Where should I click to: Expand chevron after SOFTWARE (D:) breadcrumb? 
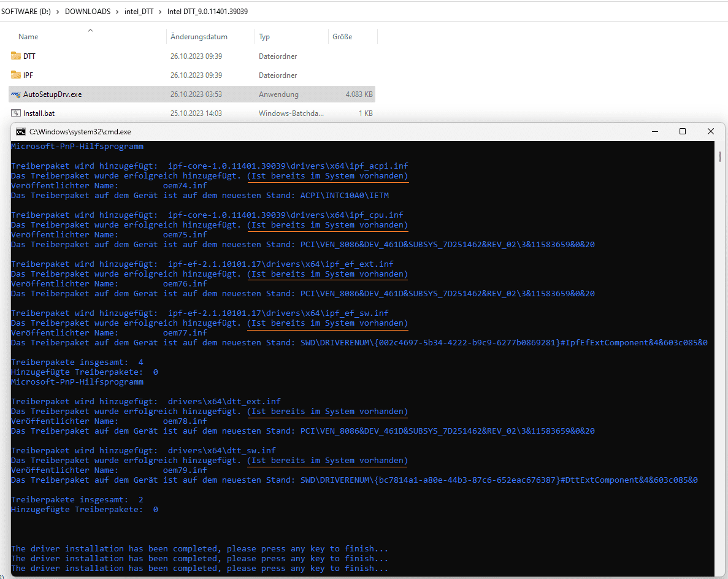click(58, 12)
